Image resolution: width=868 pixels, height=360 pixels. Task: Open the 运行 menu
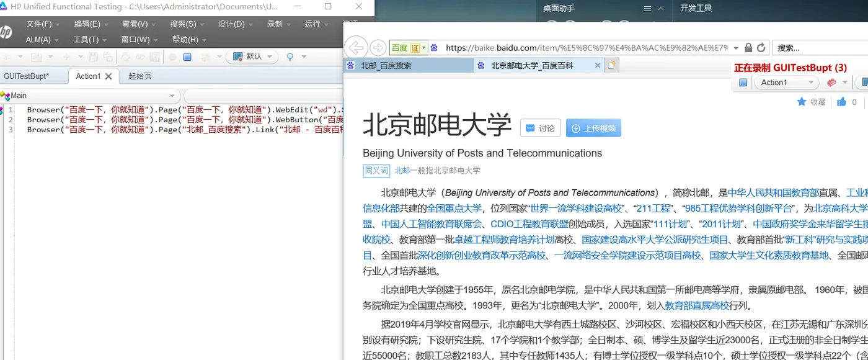317,24
